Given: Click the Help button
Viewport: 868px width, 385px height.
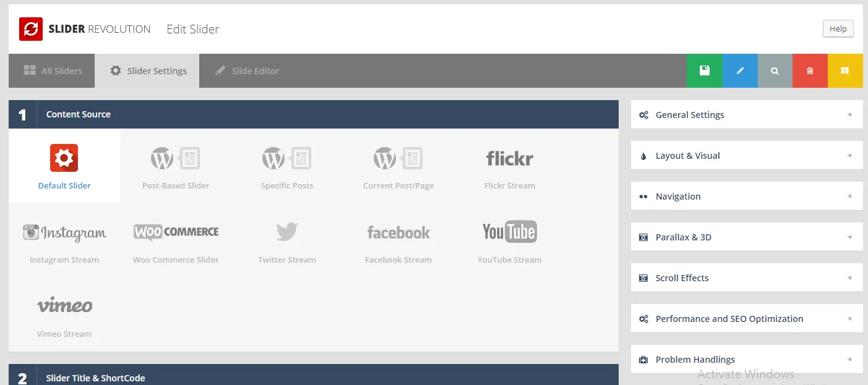Looking at the screenshot, I should 838,28.
